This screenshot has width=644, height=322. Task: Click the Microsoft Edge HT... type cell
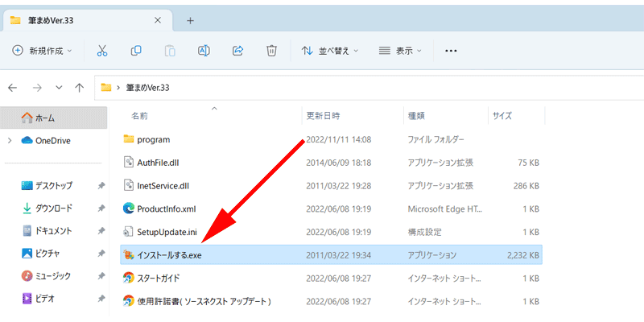pyautogui.click(x=445, y=209)
